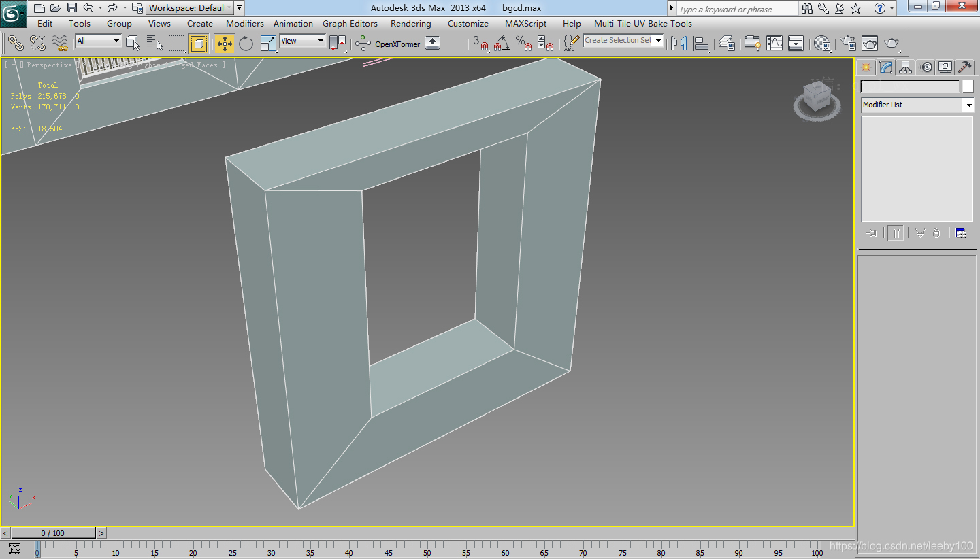980x559 pixels.
Task: Select the Select and Move tool
Action: click(225, 43)
